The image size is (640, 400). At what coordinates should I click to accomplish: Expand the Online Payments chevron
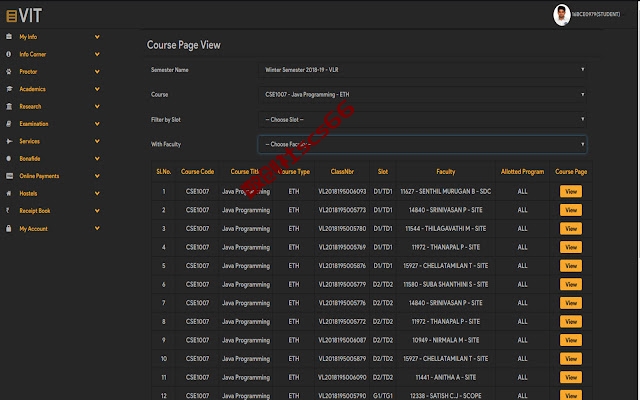point(97,176)
